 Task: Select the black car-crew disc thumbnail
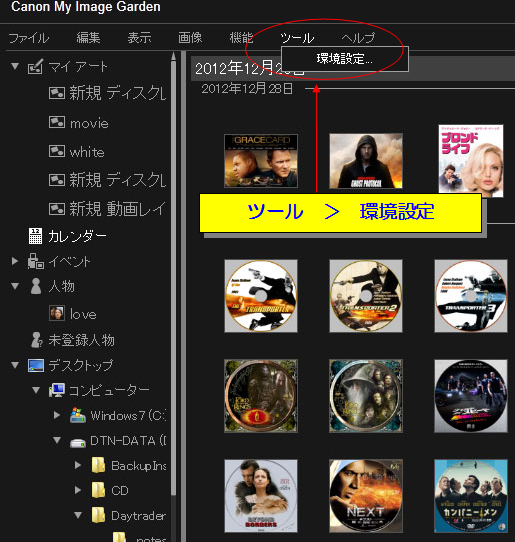coord(471,396)
